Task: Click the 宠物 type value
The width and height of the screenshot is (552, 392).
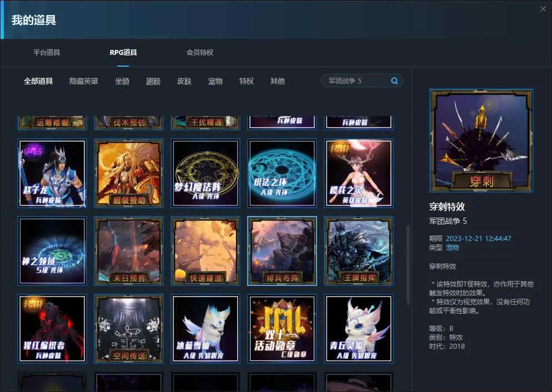Action: coord(453,248)
